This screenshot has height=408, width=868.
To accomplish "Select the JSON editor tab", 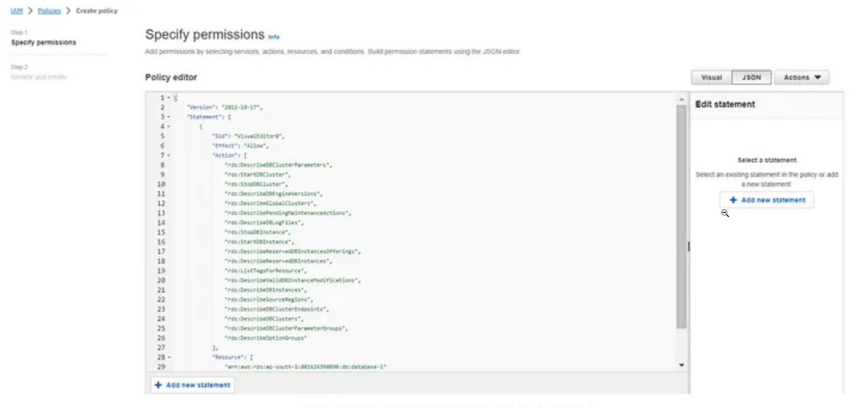I will (752, 77).
